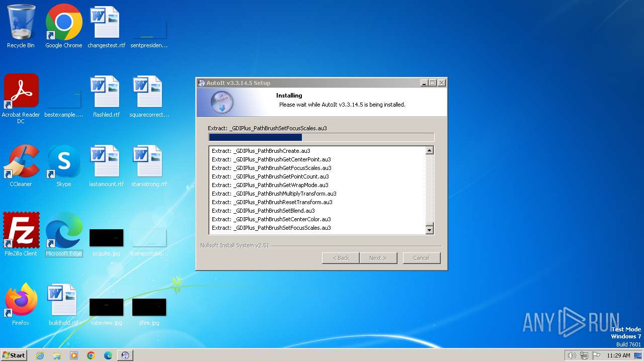Open Action Center flag tray icon
The image size is (644, 362).
coord(596,355)
